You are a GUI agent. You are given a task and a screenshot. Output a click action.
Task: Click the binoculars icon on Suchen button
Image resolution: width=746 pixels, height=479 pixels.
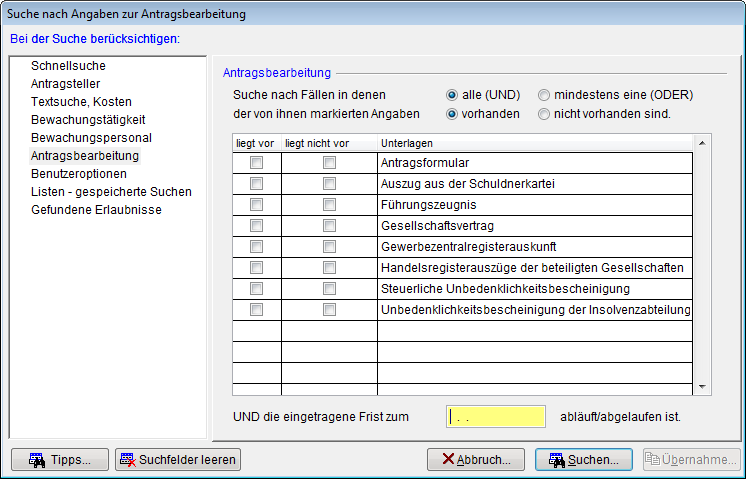point(553,460)
